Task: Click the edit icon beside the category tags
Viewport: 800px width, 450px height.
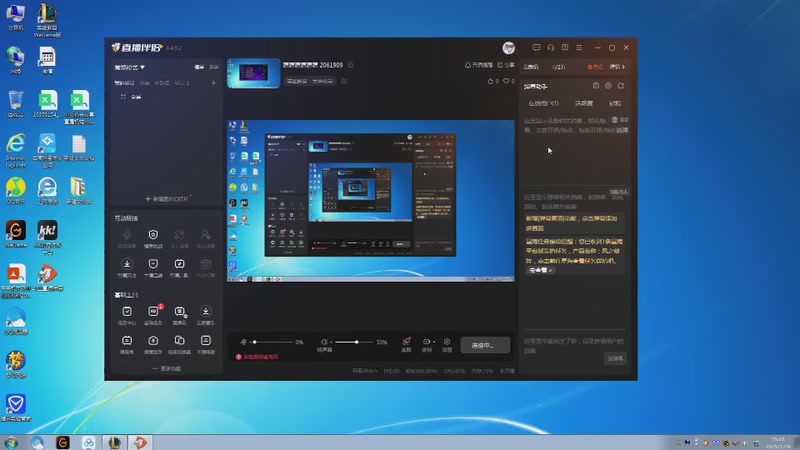Action: pyautogui.click(x=344, y=81)
